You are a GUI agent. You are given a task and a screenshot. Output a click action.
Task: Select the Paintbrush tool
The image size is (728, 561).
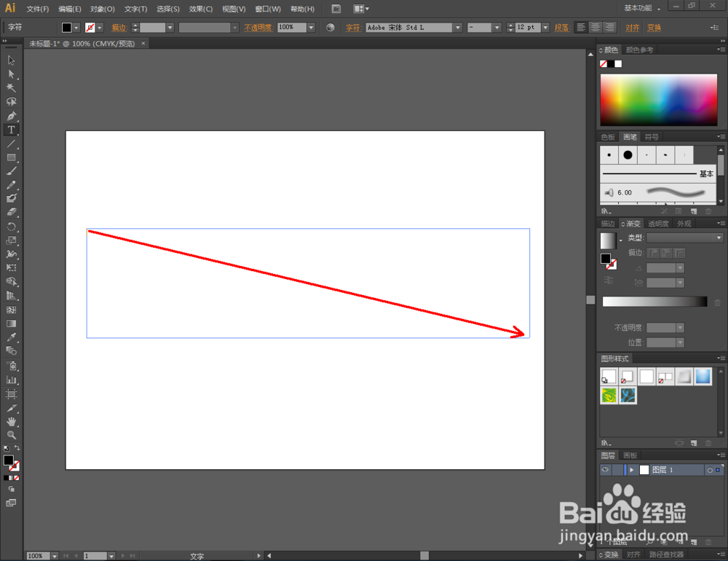point(11,171)
